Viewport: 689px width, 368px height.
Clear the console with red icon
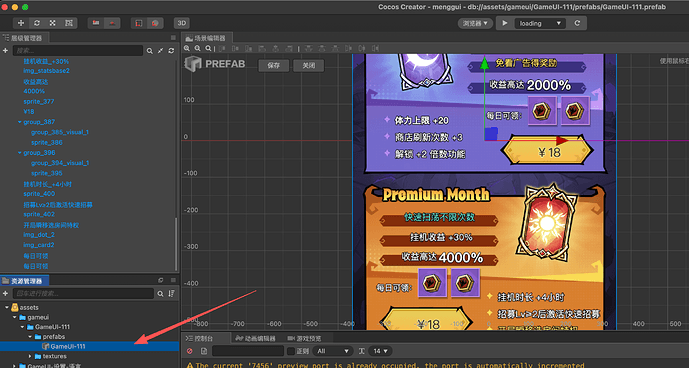pos(190,351)
